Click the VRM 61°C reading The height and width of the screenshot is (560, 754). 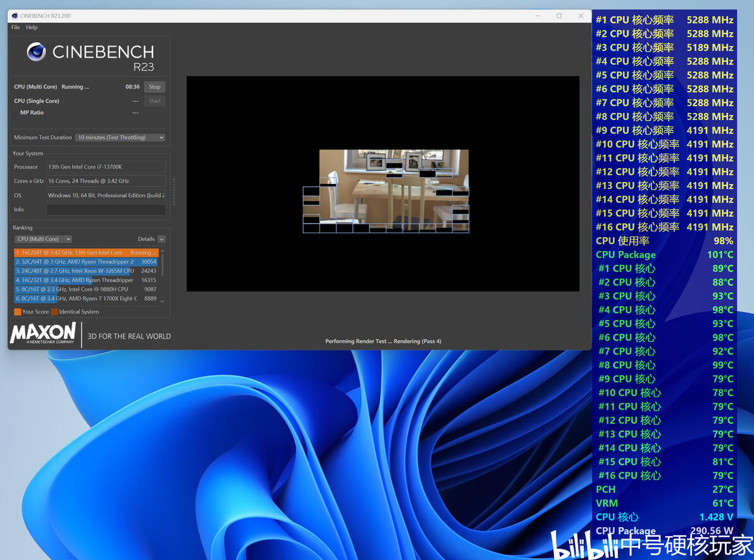(723, 503)
